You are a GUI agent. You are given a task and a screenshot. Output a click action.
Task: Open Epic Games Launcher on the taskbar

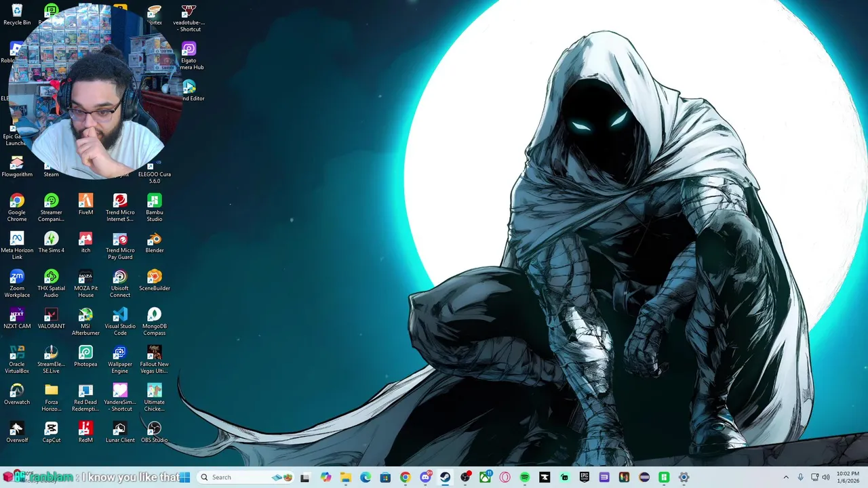click(x=585, y=477)
